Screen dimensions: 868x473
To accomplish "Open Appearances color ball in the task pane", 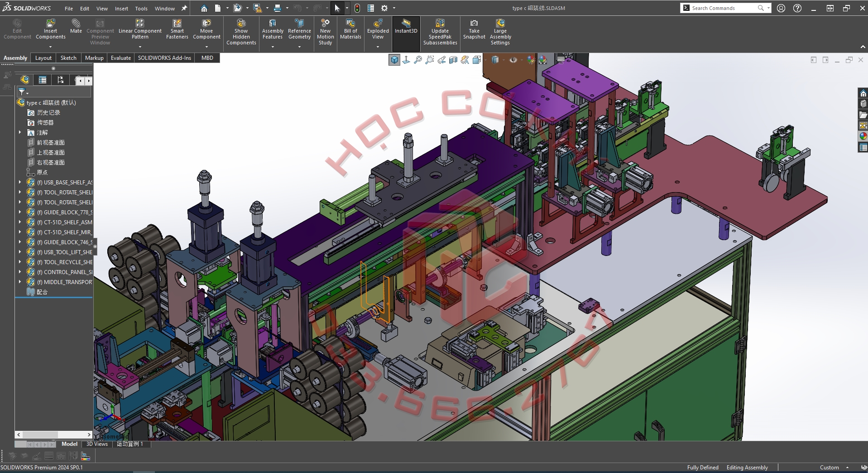I will [863, 136].
